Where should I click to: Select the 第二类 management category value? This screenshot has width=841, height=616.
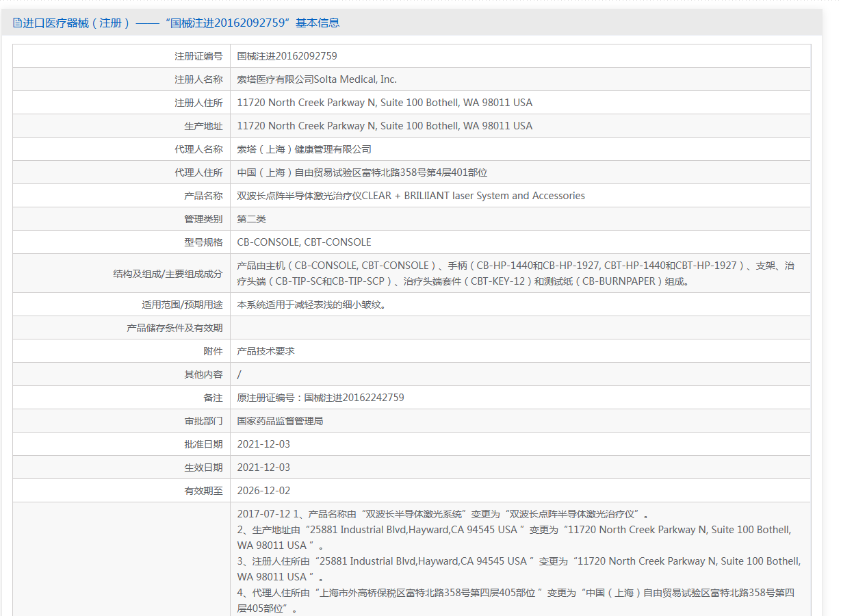pyautogui.click(x=251, y=219)
